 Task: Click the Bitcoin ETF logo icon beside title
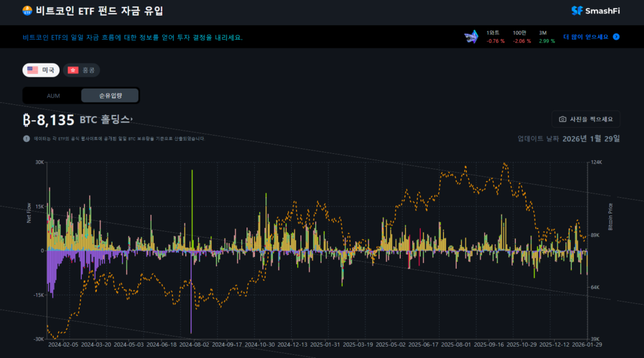pyautogui.click(x=27, y=11)
